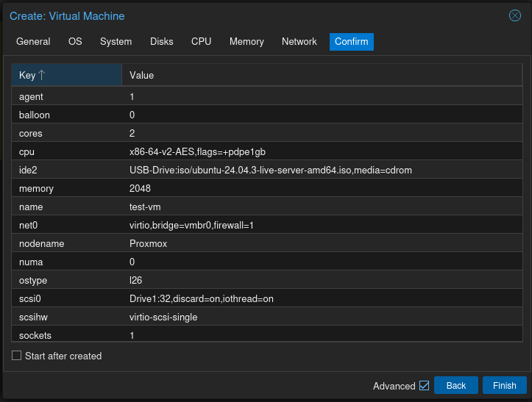Click the nodename key cell
Screen dimensions: 532x402
[66, 244]
